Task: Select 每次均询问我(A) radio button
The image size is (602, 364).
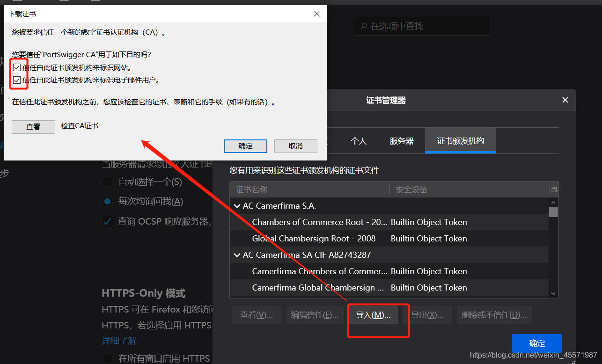Action: pyautogui.click(x=107, y=201)
